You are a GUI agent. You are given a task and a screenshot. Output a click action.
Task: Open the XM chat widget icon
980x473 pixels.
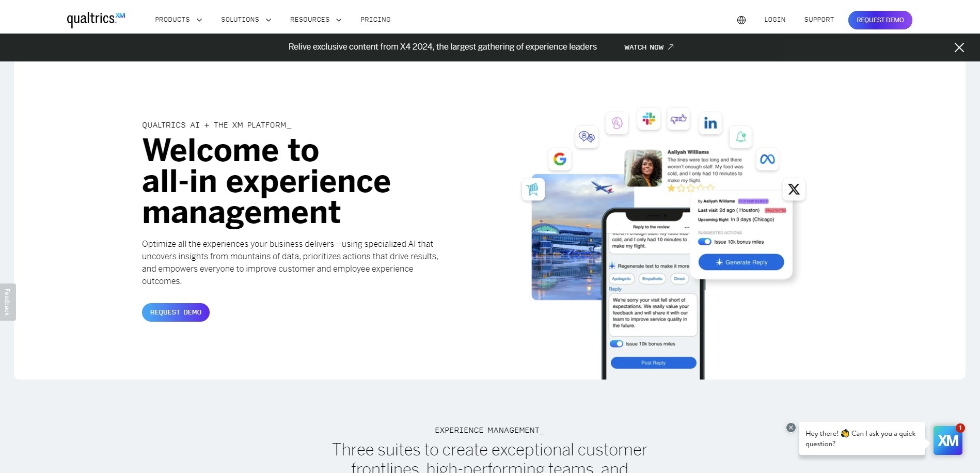[x=948, y=440]
